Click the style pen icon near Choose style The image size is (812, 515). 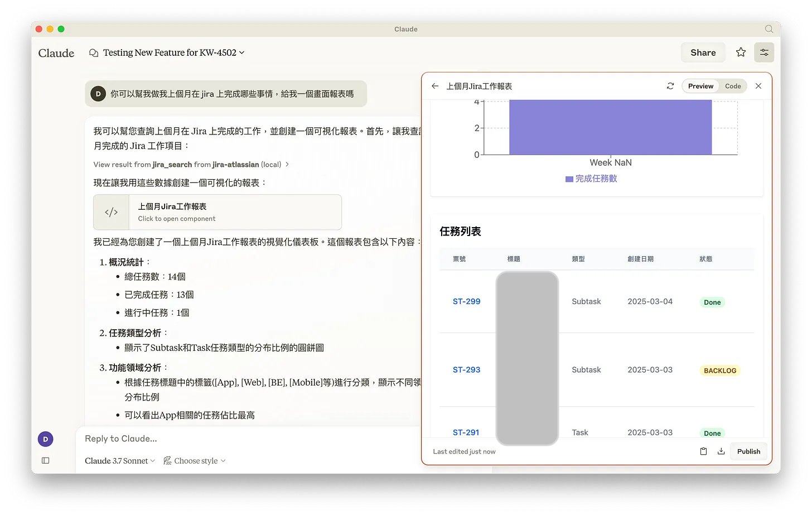(x=167, y=460)
